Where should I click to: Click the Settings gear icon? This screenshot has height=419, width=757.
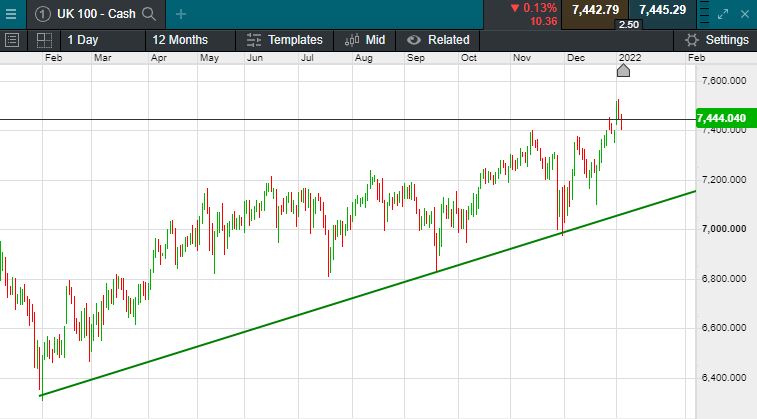click(692, 40)
